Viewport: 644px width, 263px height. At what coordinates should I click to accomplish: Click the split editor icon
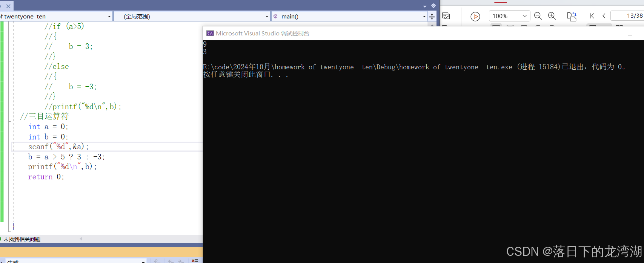click(432, 16)
